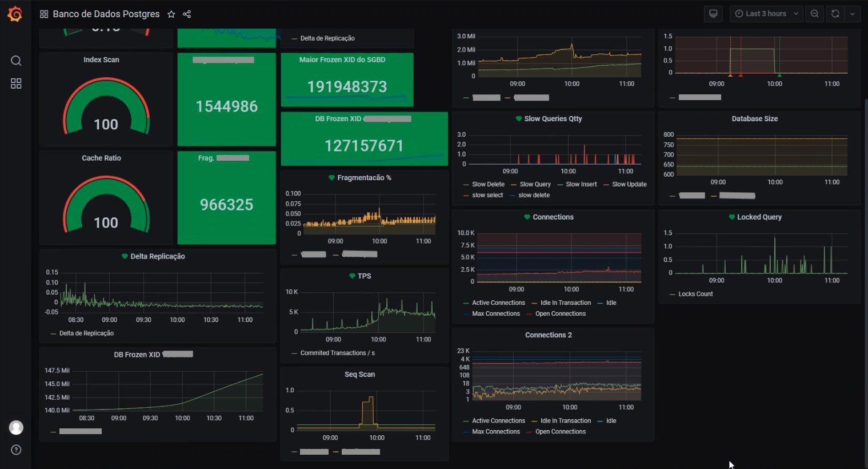
Task: Refresh the dashboard with the refresh icon
Action: click(x=835, y=13)
